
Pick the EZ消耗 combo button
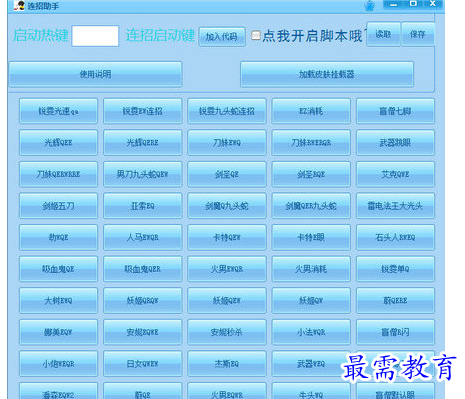click(311, 111)
